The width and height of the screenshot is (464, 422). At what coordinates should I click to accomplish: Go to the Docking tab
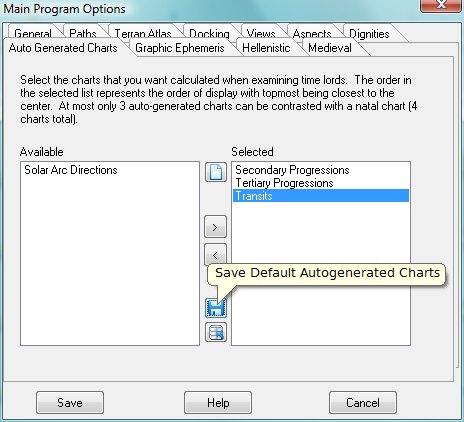(x=209, y=33)
